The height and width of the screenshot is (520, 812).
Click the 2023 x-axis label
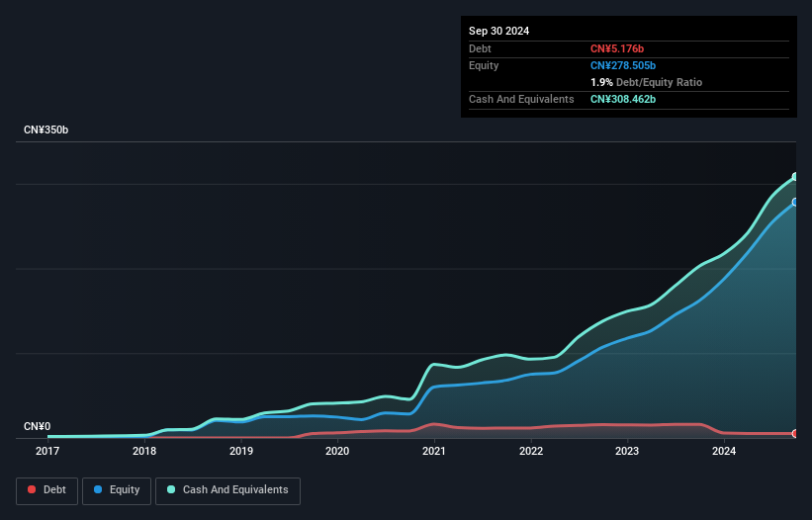pos(627,451)
